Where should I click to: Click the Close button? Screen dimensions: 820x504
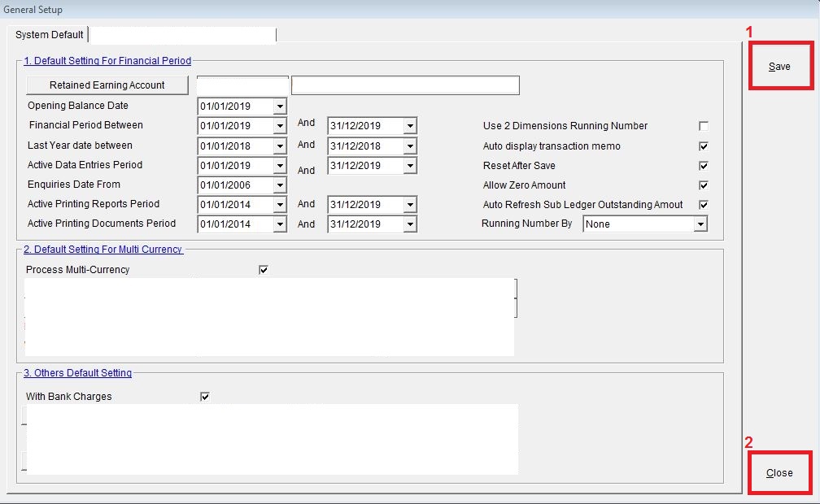click(x=779, y=472)
